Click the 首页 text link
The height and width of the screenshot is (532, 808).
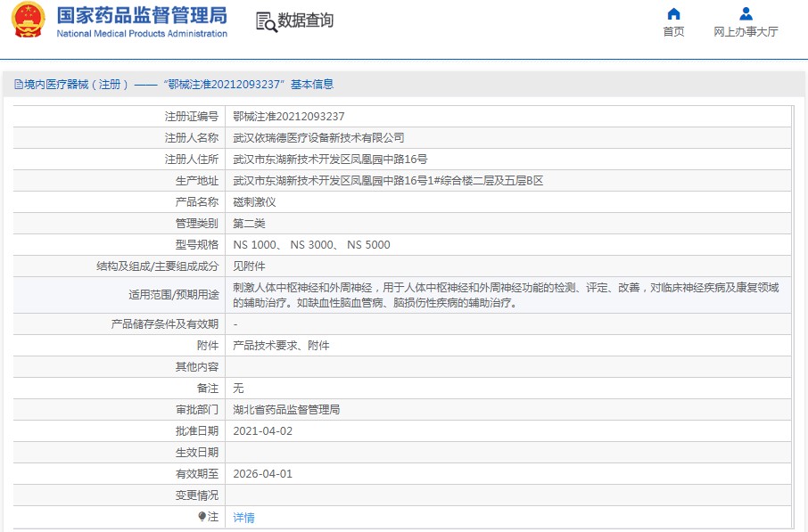[x=673, y=32]
